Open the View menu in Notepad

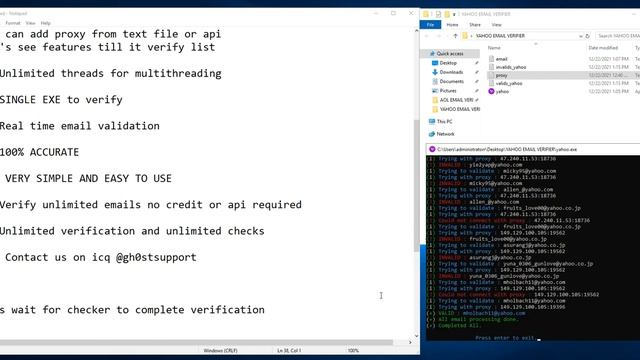tap(31, 23)
